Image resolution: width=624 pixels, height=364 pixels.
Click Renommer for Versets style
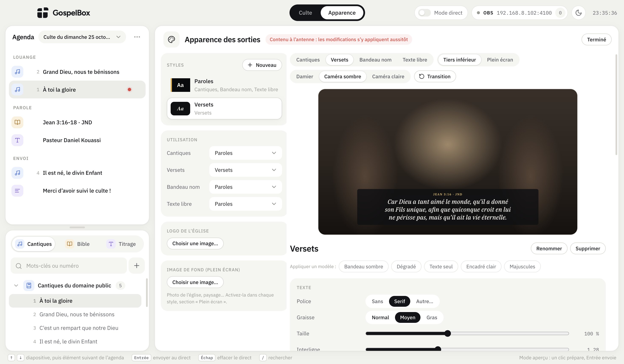[x=549, y=248]
